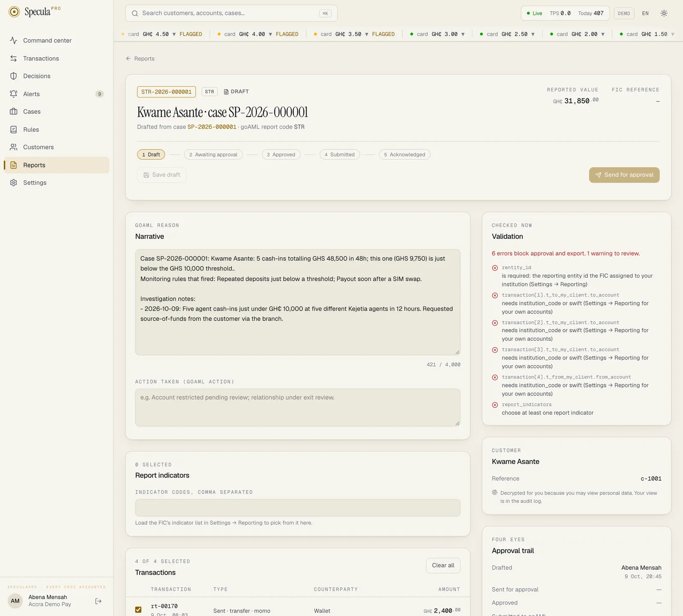Click back arrow to Reports
683x616 pixels.
click(128, 58)
